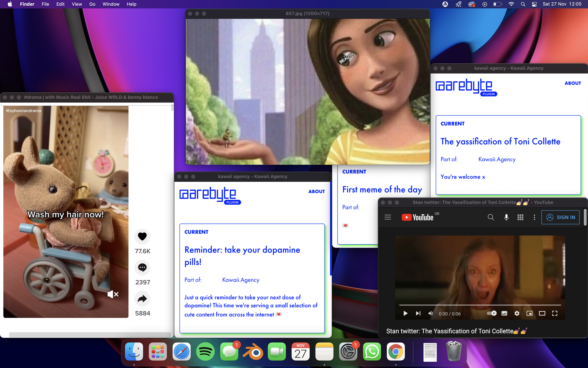Launch Spotify from the Dock
The image size is (588, 368).
[206, 352]
